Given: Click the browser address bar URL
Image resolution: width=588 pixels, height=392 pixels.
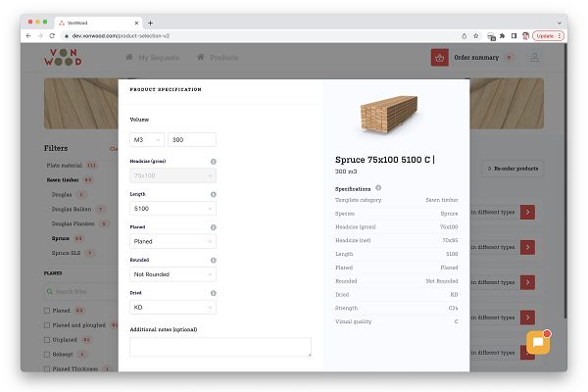Looking at the screenshot, I should pos(121,36).
